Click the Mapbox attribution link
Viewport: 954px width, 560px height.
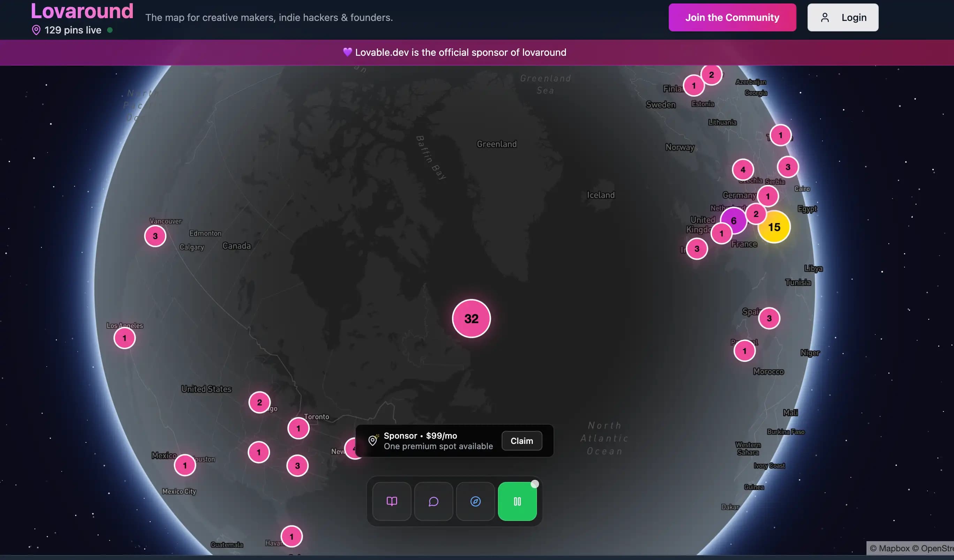pos(889,548)
